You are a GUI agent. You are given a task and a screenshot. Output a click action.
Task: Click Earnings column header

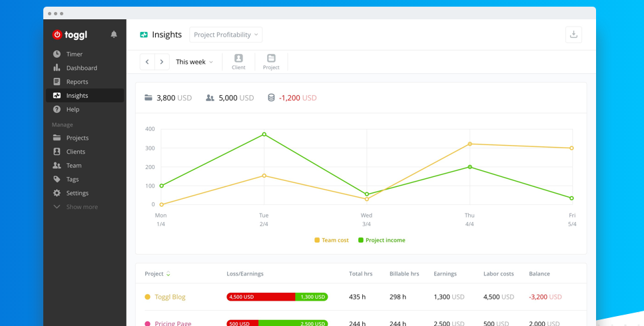tap(446, 274)
